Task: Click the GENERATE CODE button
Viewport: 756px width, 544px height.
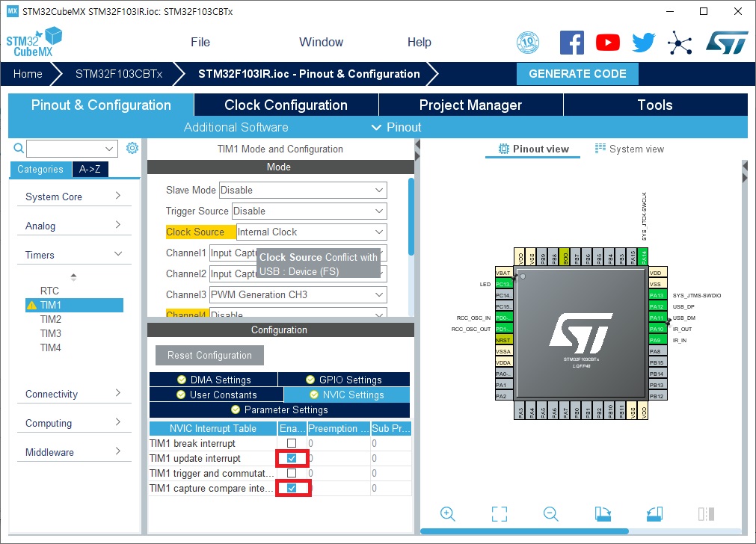Action: [577, 74]
